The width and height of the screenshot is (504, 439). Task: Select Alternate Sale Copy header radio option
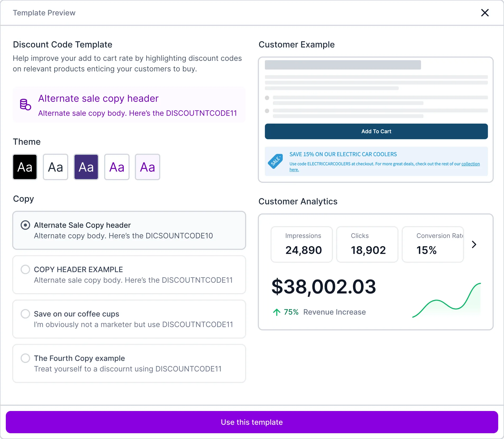[129, 230]
